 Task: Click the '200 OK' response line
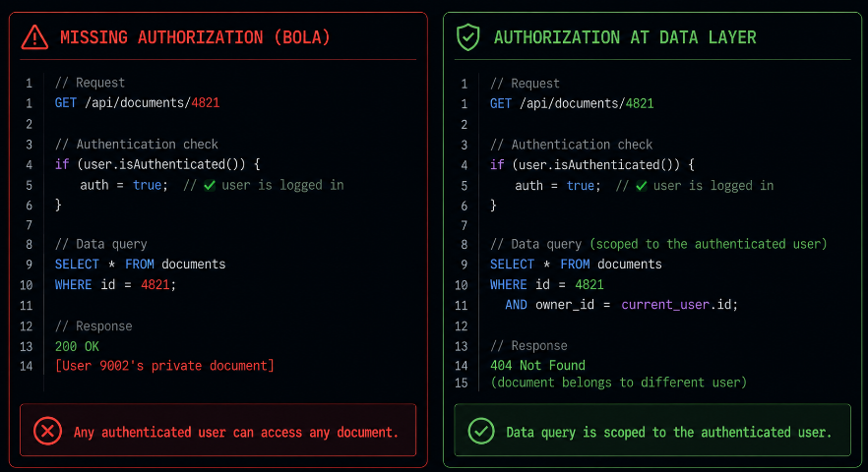pyautogui.click(x=77, y=346)
